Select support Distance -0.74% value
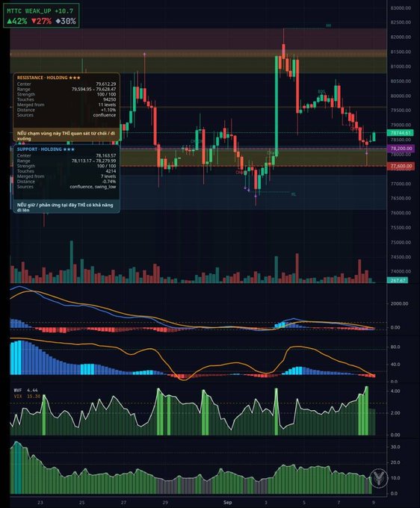 coord(109,182)
